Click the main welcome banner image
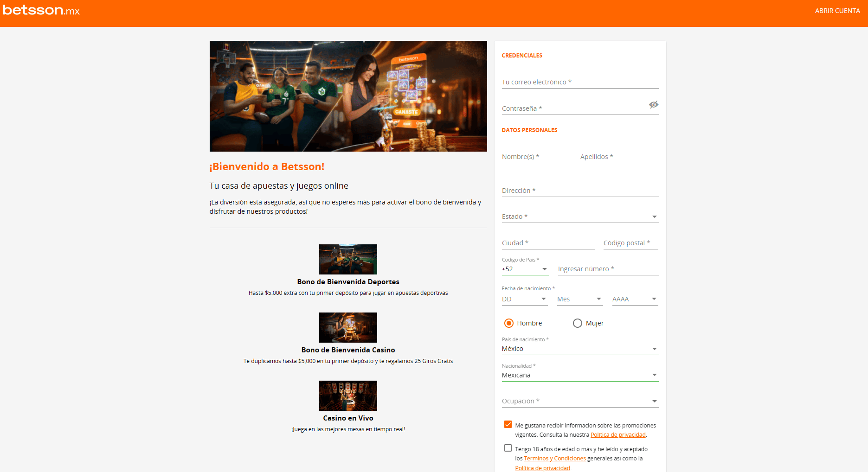 [348, 96]
